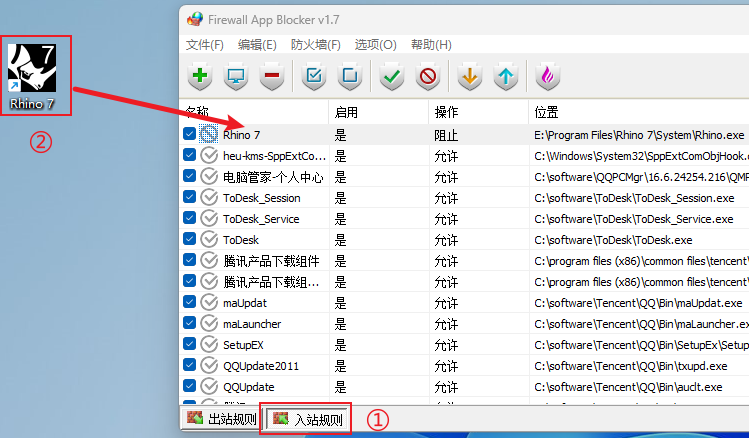The height and width of the screenshot is (438, 749).
Task: Toggle the ToDesk rule checkbox
Action: 189,239
